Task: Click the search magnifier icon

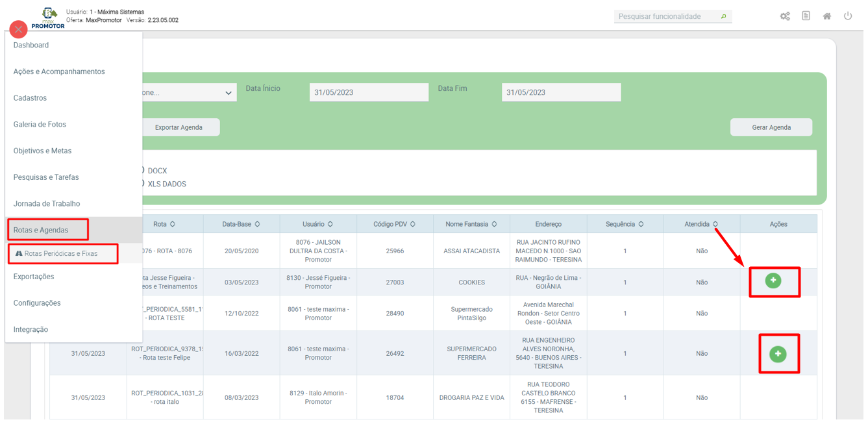Action: tap(723, 17)
